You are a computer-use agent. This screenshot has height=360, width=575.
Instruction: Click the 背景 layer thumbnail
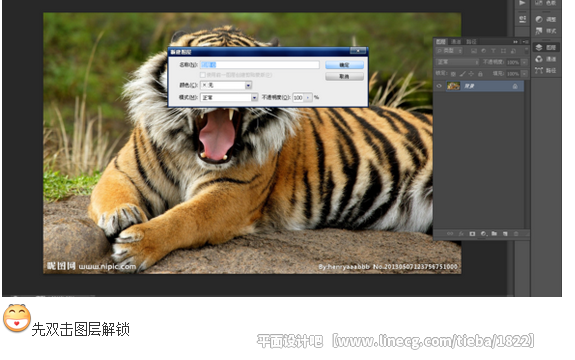click(454, 86)
